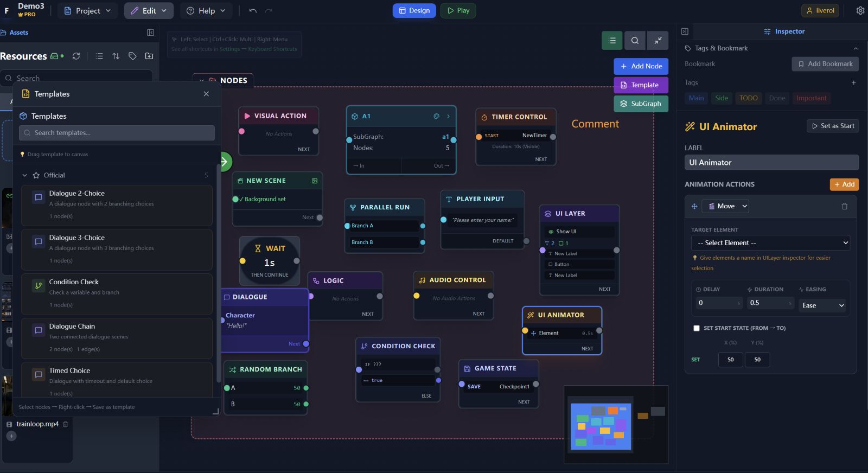Click the list view icon in Resources

coord(99,56)
